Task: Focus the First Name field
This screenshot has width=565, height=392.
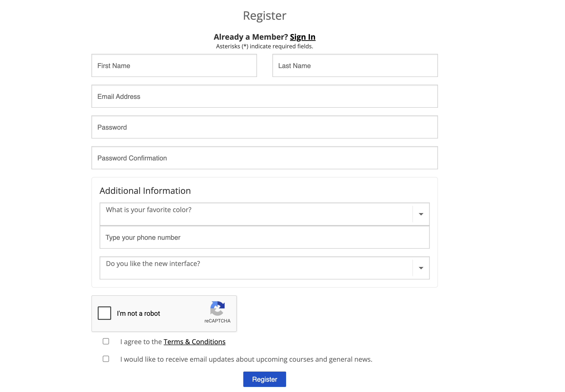Action: 174,65
